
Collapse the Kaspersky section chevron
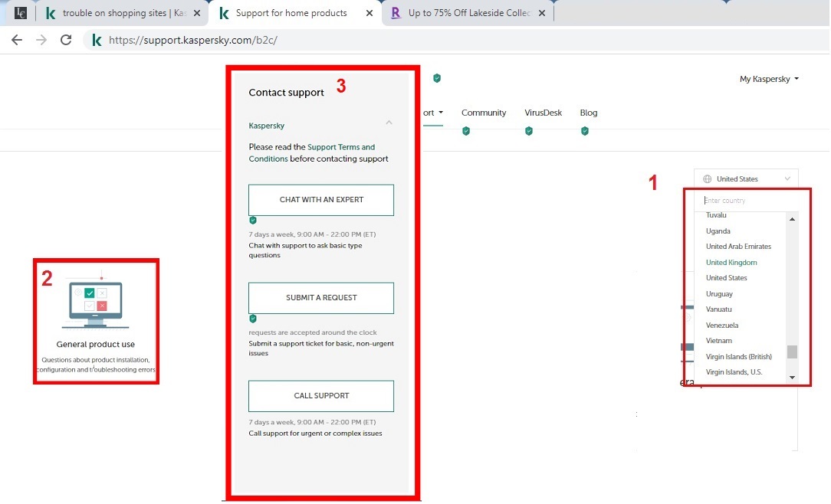click(x=389, y=123)
